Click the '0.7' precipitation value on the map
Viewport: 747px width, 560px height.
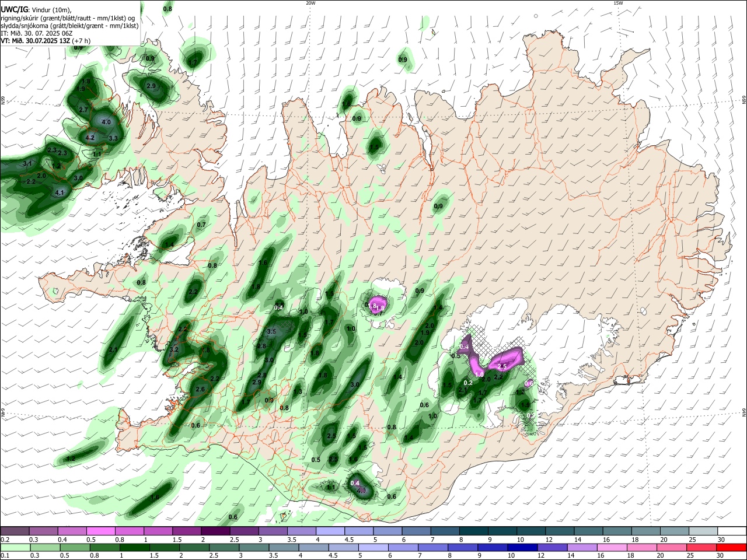click(x=201, y=225)
